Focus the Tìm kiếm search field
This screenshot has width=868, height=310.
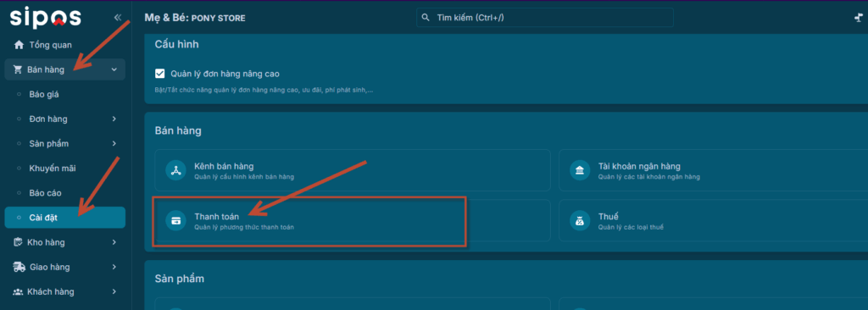[x=545, y=18]
